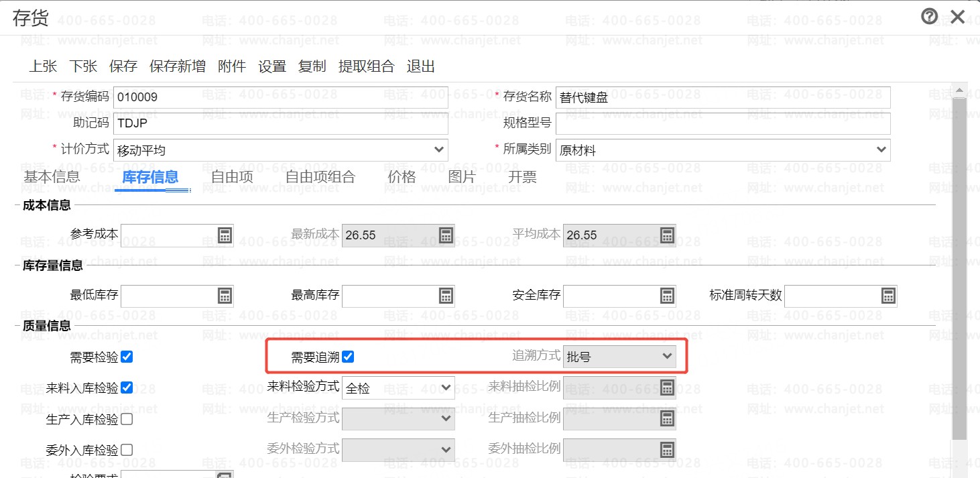Open the help question mark icon
The width and height of the screenshot is (980, 478).
click(x=929, y=17)
